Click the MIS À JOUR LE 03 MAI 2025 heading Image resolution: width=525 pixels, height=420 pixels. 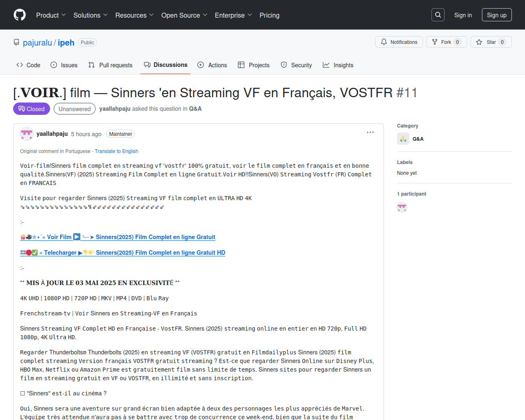[x=100, y=283]
